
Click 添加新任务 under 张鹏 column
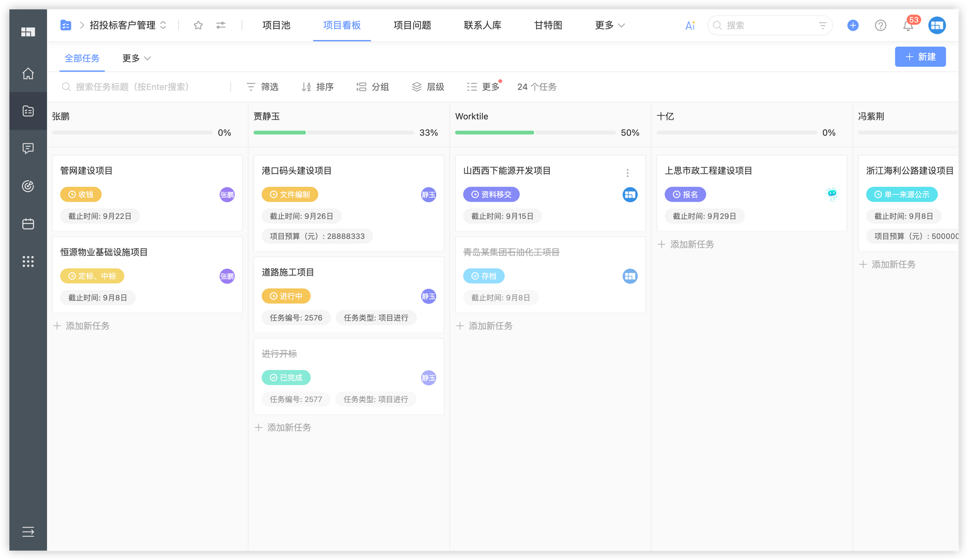pyautogui.click(x=81, y=325)
